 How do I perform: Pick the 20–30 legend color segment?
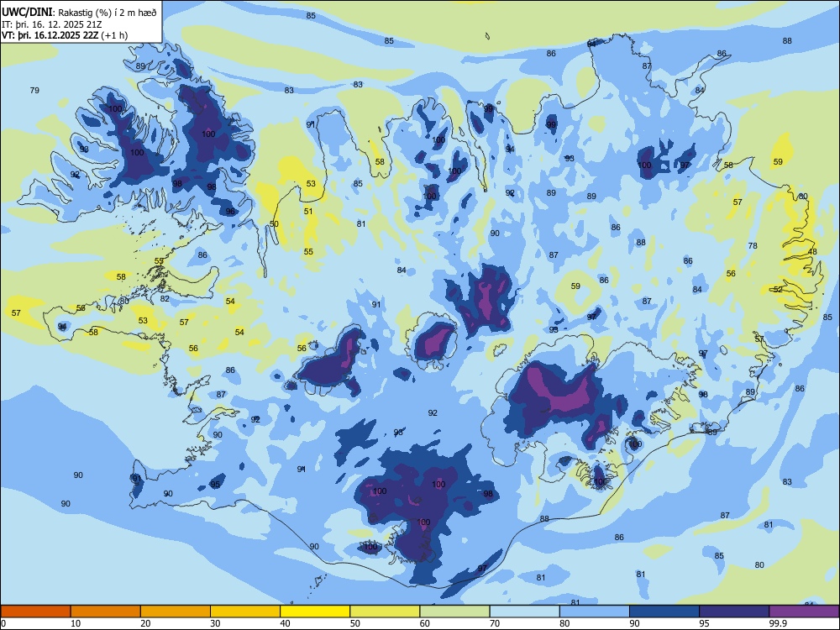pyautogui.click(x=176, y=612)
